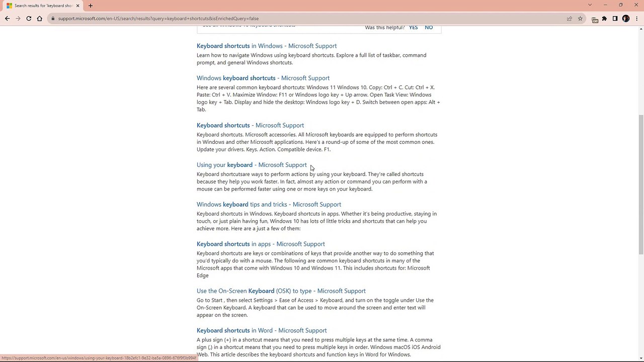Viewport: 644px width, 362px height.
Task: Open 'Windows keyboard tips and tricks' result
Action: tap(269, 205)
